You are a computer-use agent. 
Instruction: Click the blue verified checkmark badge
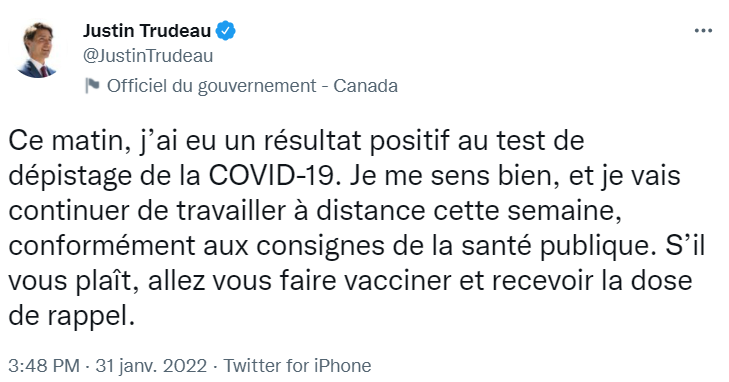[x=226, y=31]
